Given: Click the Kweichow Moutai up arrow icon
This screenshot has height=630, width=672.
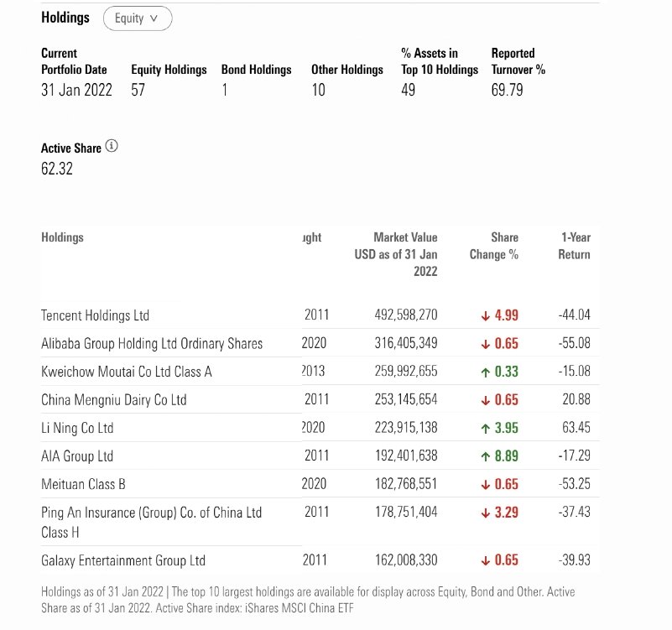Looking at the screenshot, I should 485,372.
